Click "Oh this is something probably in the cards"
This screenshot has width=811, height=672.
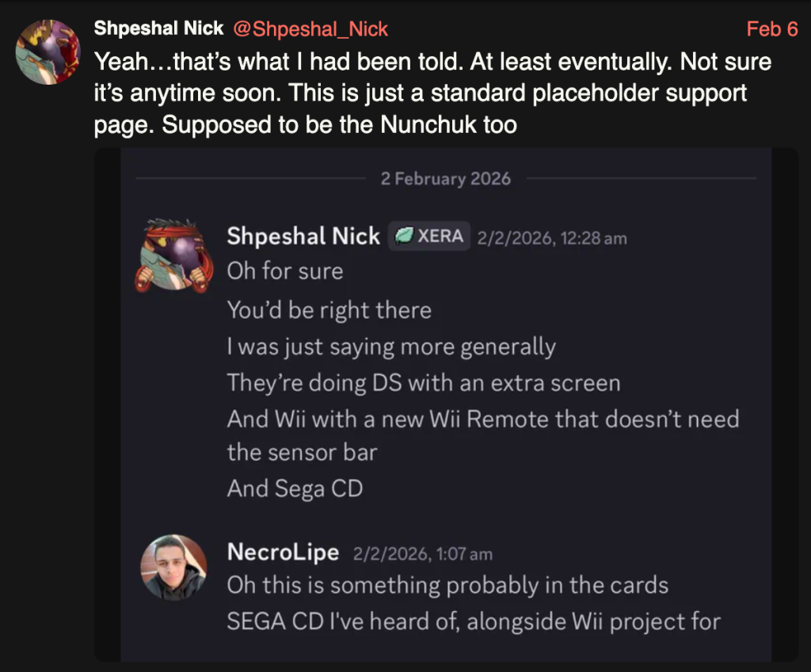click(x=447, y=586)
